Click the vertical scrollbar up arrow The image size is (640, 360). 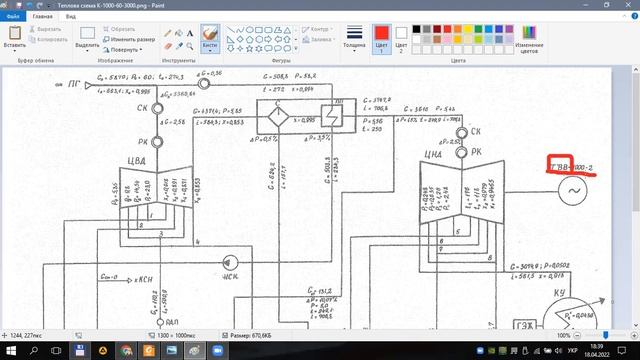point(636,70)
